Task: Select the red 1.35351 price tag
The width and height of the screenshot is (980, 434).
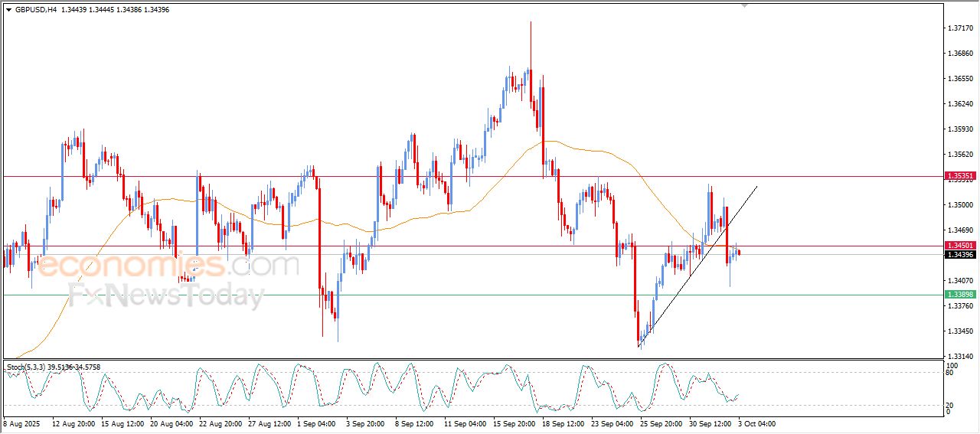Action: pos(960,176)
